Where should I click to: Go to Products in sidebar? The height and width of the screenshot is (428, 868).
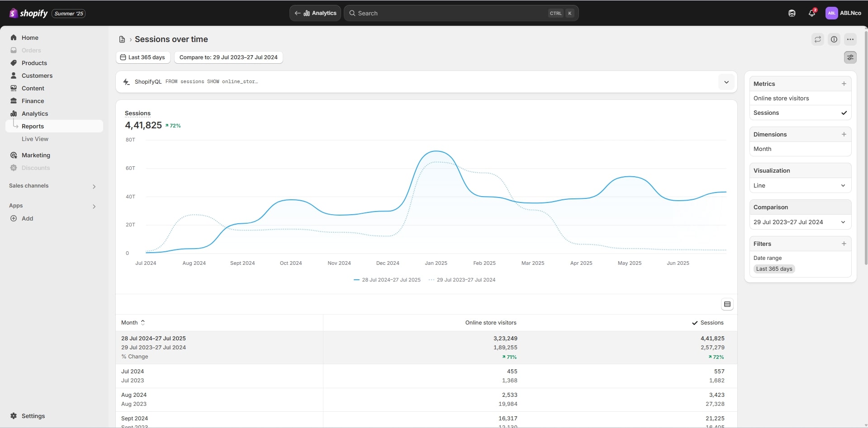tap(34, 63)
